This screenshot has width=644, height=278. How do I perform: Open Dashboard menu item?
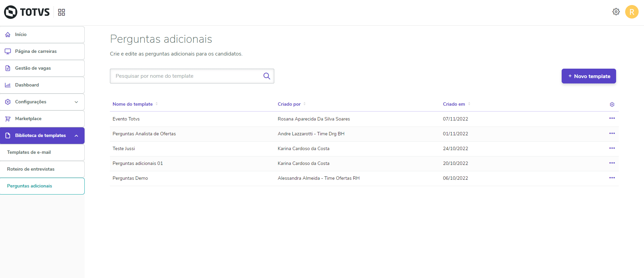click(x=42, y=85)
